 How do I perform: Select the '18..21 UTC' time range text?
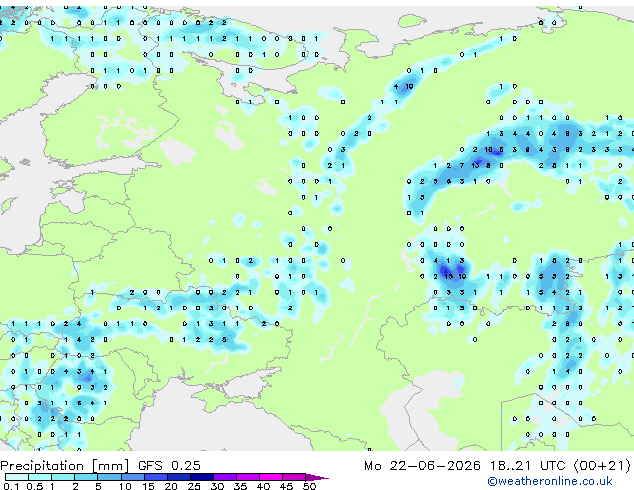tap(528, 466)
